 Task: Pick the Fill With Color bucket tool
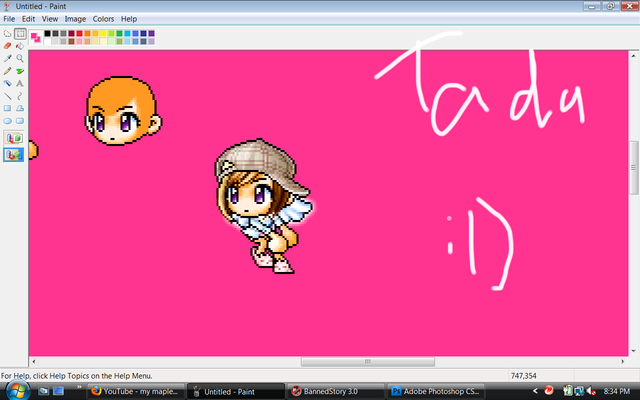pyautogui.click(x=20, y=46)
